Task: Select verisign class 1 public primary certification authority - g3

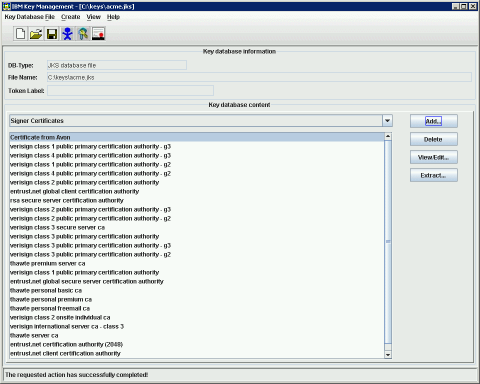Action: (x=197, y=146)
